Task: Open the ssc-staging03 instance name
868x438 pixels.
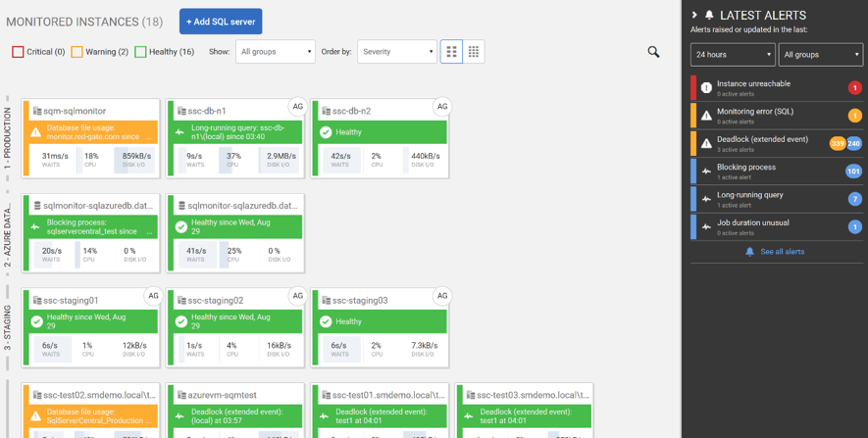Action: (360, 301)
